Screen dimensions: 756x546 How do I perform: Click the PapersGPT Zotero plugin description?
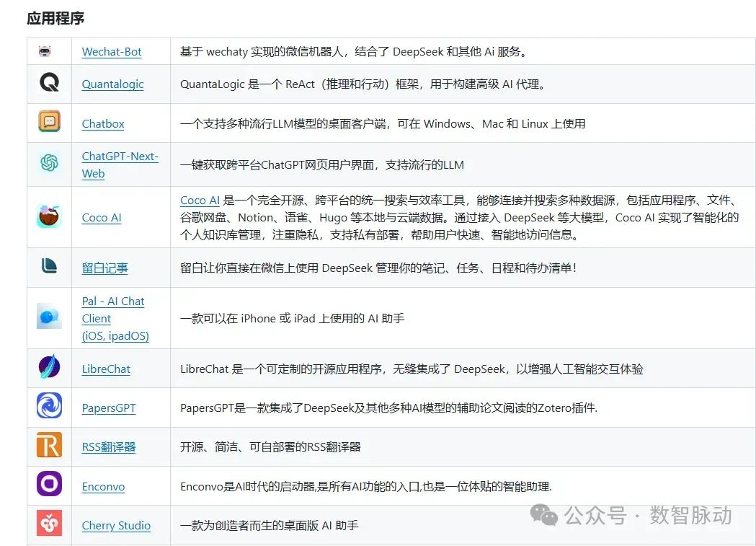click(388, 408)
